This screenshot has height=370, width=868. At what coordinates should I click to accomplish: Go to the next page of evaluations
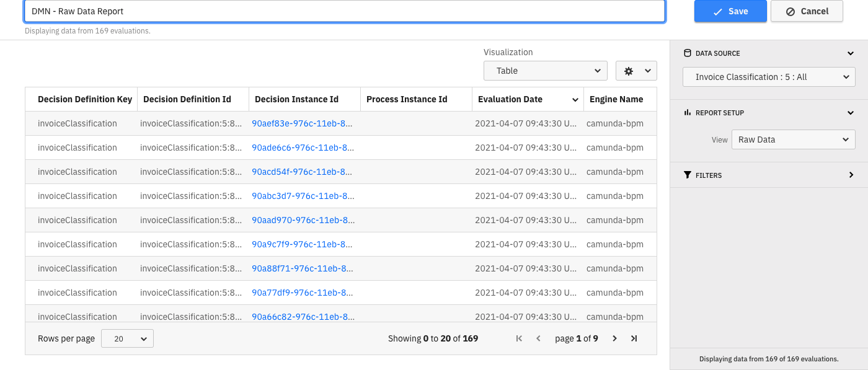pos(614,338)
